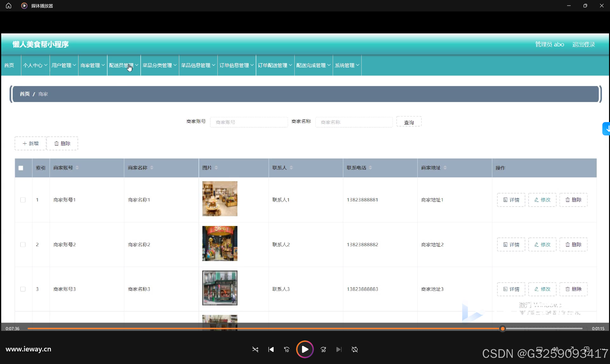Open the shop image for 商家名称2
Image resolution: width=610 pixels, height=364 pixels.
click(x=220, y=243)
